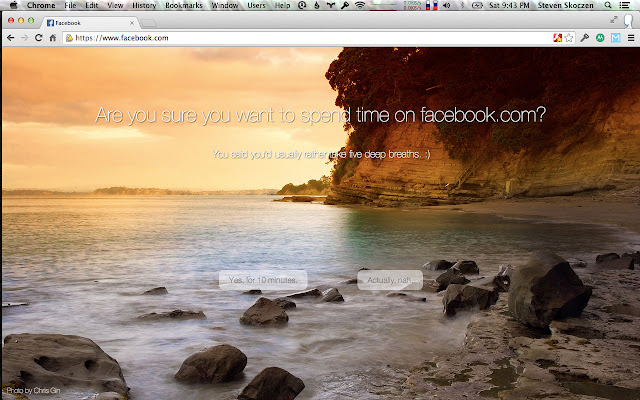Screen dimensions: 640x400
Task: Click the network speed readout in menu bar
Action: point(413,5)
